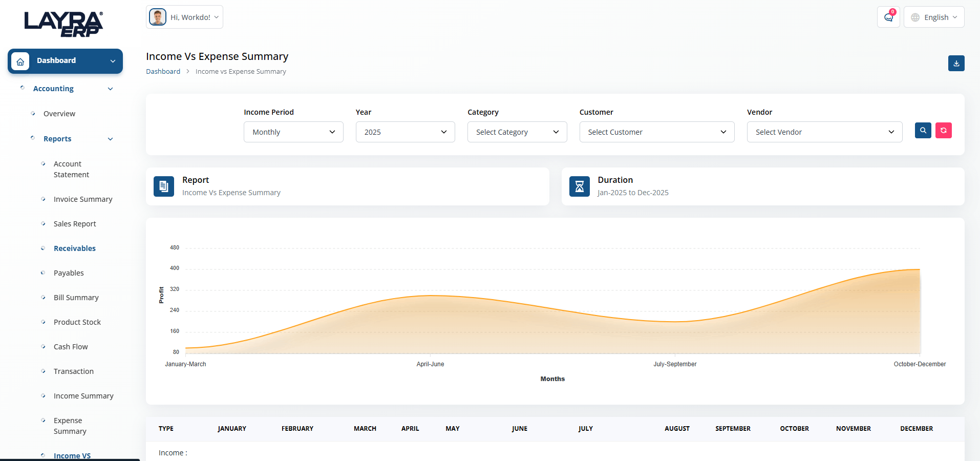This screenshot has height=461, width=980.
Task: Click the download report icon
Action: [x=956, y=64]
